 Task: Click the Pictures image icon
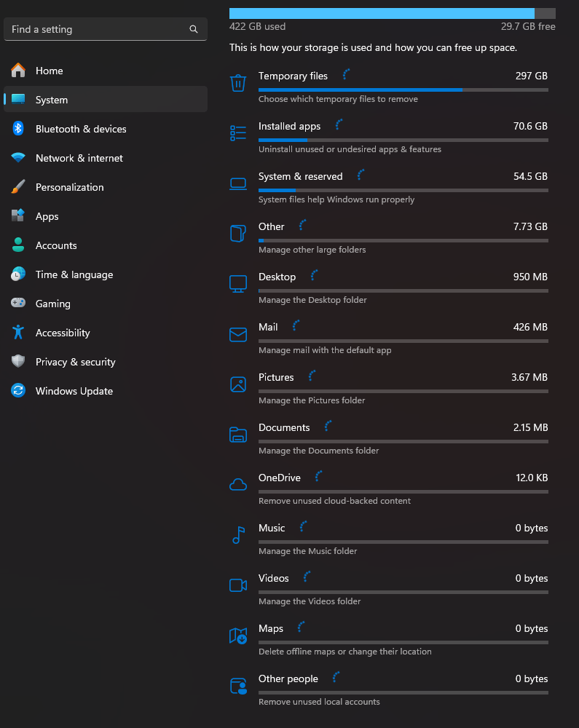pos(237,384)
